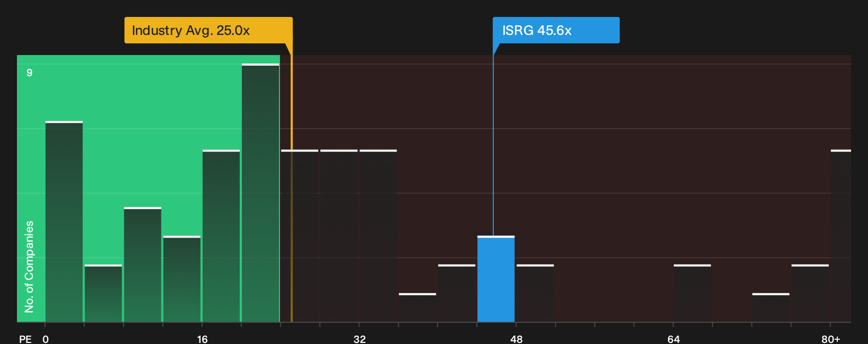Viewport: 868px width, 344px height.
Task: Click the first green bar at PE 0
Action: [x=64, y=222]
